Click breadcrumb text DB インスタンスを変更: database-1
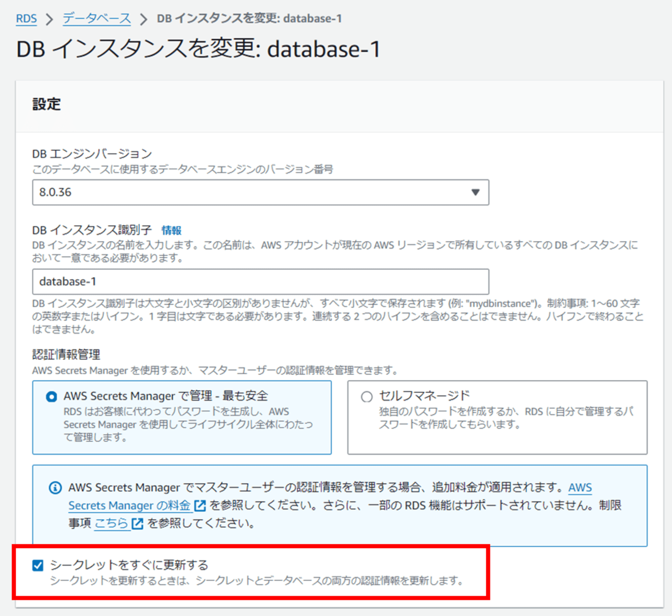The width and height of the screenshot is (672, 616). (249, 18)
